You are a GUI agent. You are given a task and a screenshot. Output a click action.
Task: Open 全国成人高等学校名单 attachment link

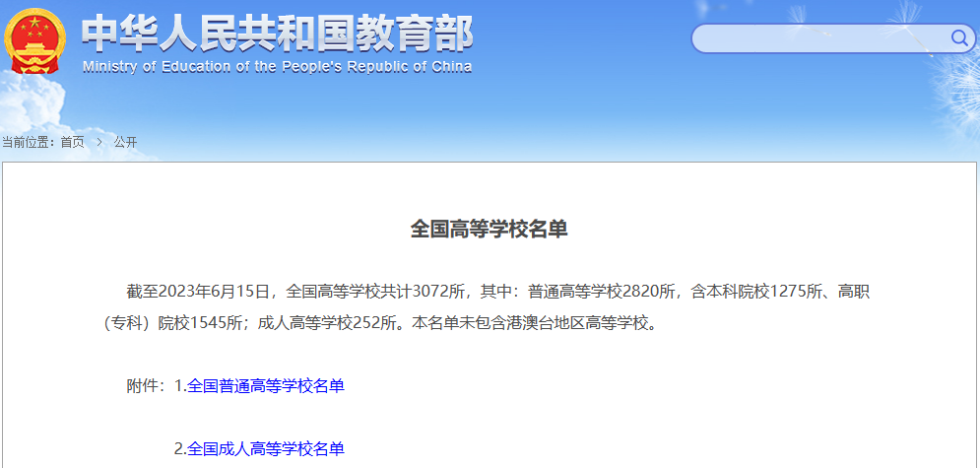click(x=266, y=448)
